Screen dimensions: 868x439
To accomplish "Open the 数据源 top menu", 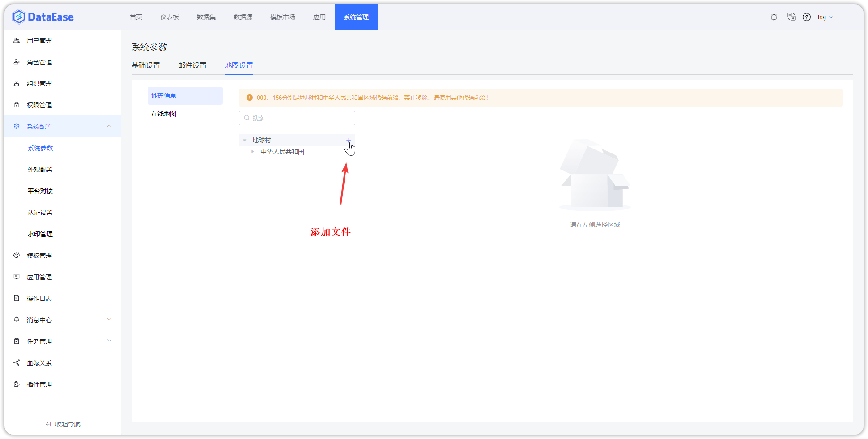I will tap(243, 17).
